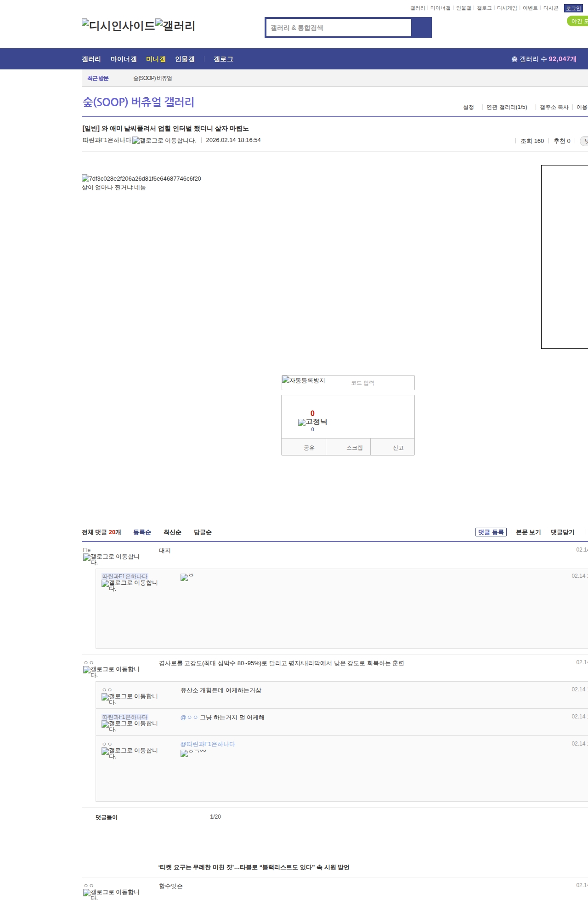Click the 갤러리 logo image beside 디시인사이드
Viewport: 588px width, 900px height.
tap(175, 25)
